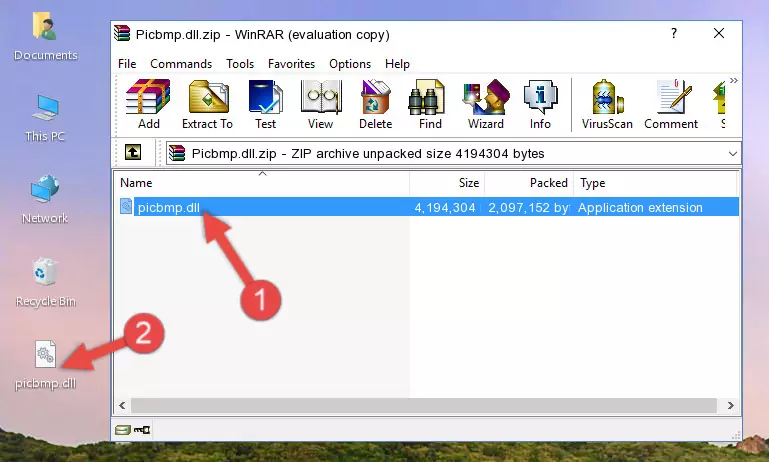This screenshot has height=462, width=769.
Task: Open the Commands menu
Action: pos(181,64)
